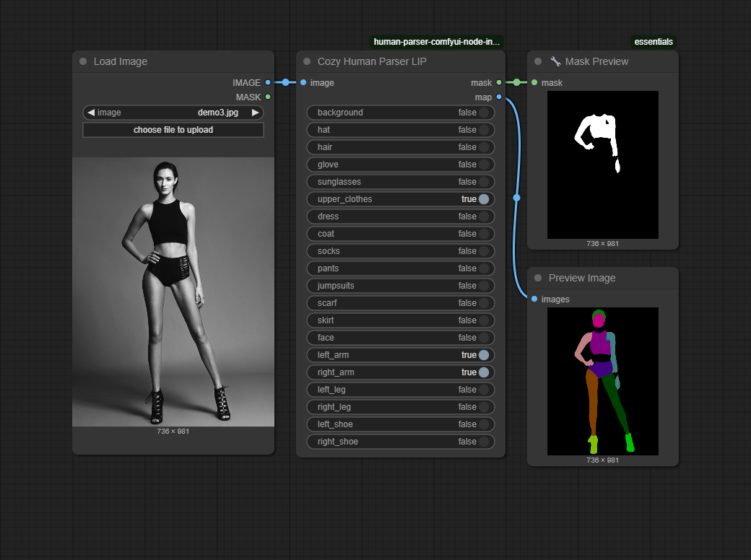Click the left arrow on the image selector
The width and height of the screenshot is (751, 560).
[x=90, y=113]
